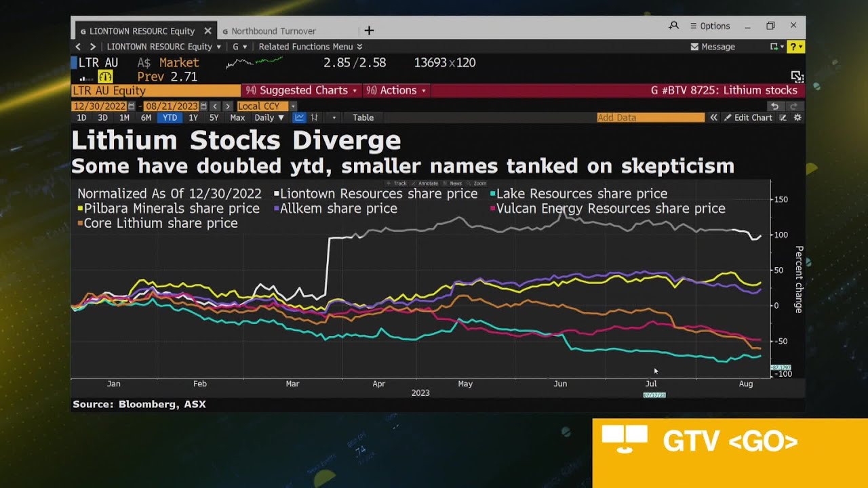Open LIONTOWN RESOURC Equity security dropdown

164,47
